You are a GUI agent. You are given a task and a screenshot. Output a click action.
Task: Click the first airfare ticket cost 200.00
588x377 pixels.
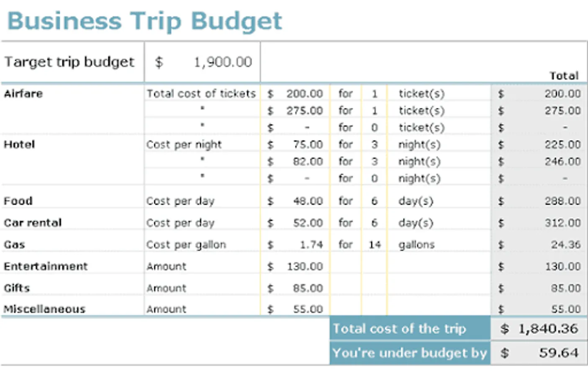point(295,93)
